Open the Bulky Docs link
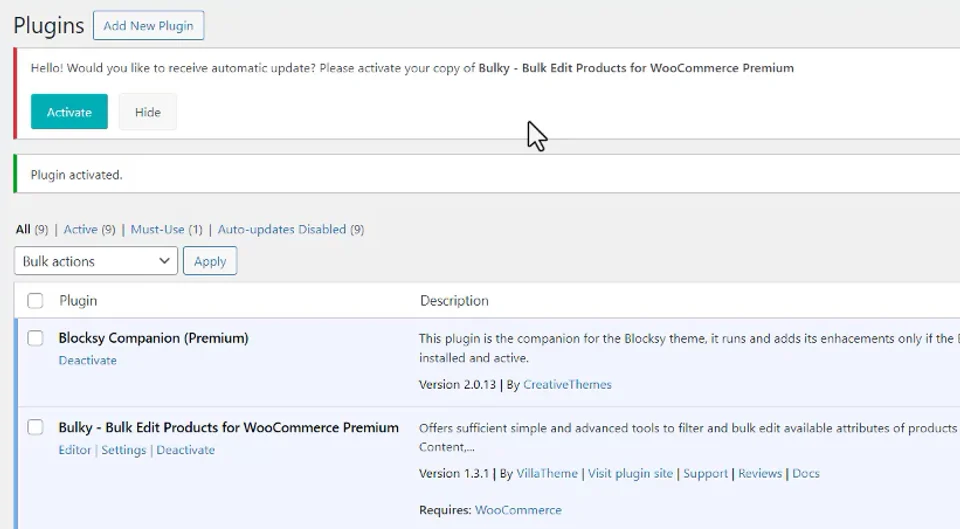This screenshot has height=529, width=960. click(806, 473)
